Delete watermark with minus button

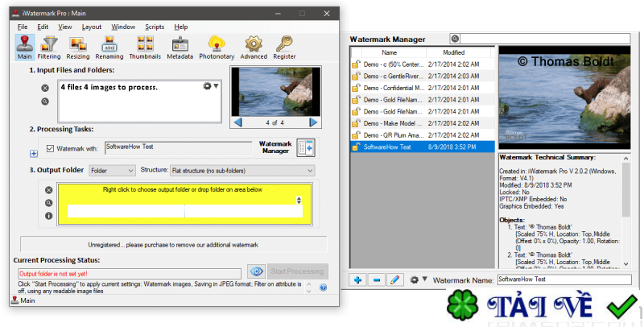(377, 280)
